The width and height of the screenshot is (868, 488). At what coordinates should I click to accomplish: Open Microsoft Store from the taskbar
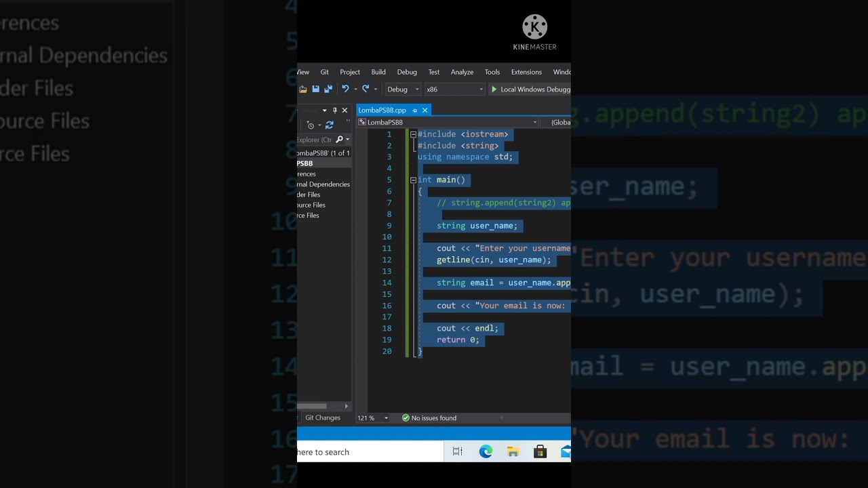point(540,452)
